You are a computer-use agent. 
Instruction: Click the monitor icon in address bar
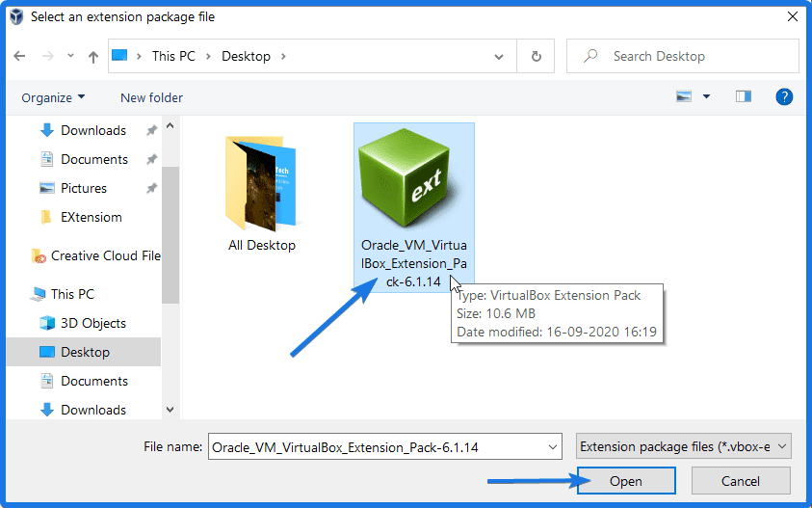[x=119, y=55]
